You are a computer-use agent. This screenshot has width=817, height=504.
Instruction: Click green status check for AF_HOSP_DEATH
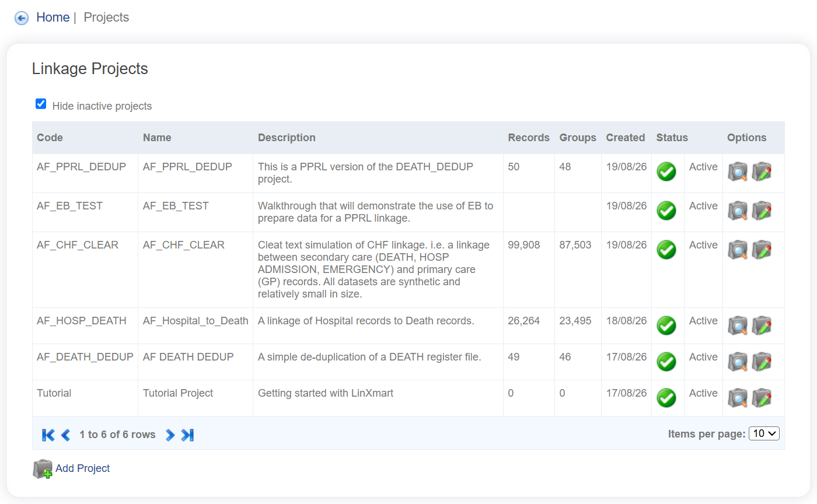pos(666,325)
